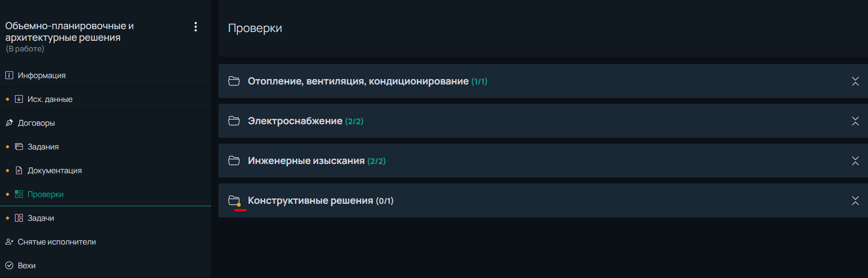Image resolution: width=868 pixels, height=278 pixels.
Task: Toggle the Конструктивные решения collapse arrows icon
Action: coord(855,200)
